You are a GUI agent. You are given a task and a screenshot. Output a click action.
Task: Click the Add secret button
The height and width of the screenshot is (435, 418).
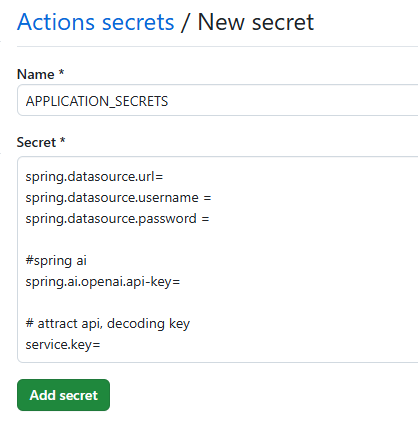coord(63,395)
